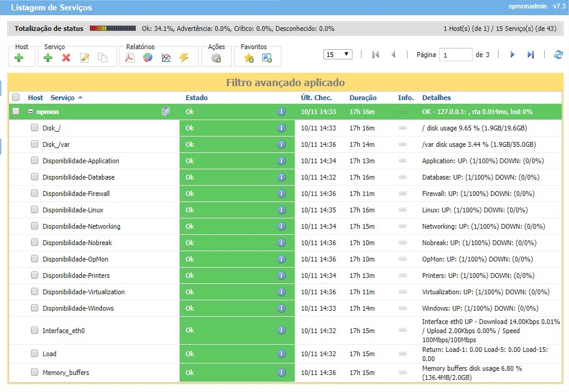Sort by the Duração column header

point(363,98)
